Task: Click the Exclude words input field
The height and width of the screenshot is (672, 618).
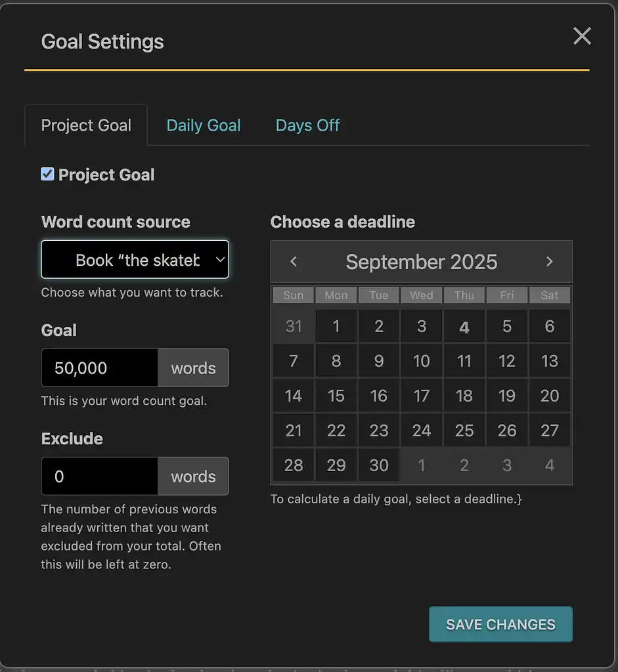Action: pos(100,476)
